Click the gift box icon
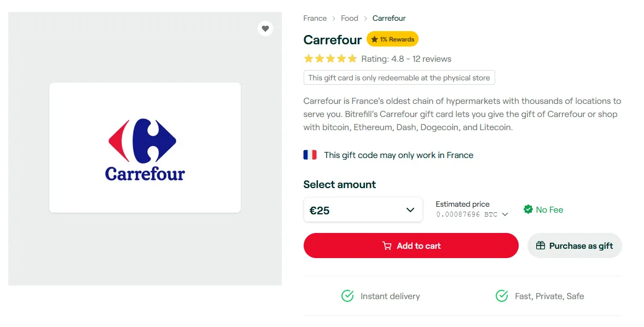Image resolution: width=644 pixels, height=327 pixels. [541, 246]
